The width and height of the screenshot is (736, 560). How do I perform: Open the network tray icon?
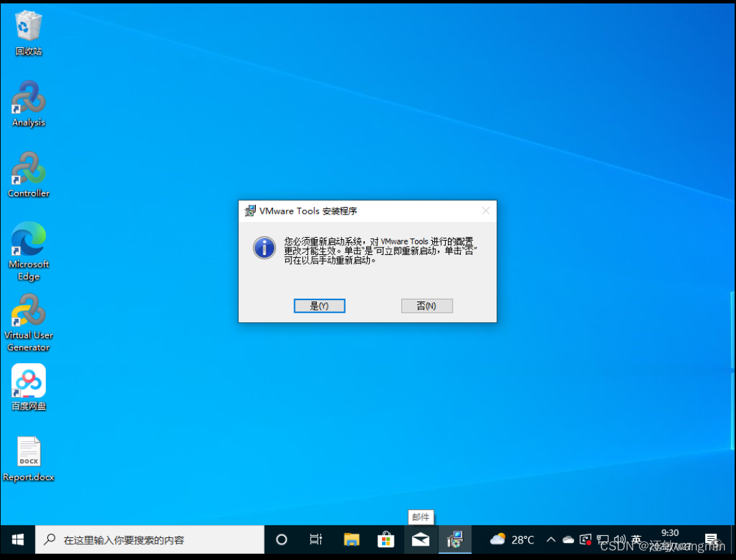[603, 540]
